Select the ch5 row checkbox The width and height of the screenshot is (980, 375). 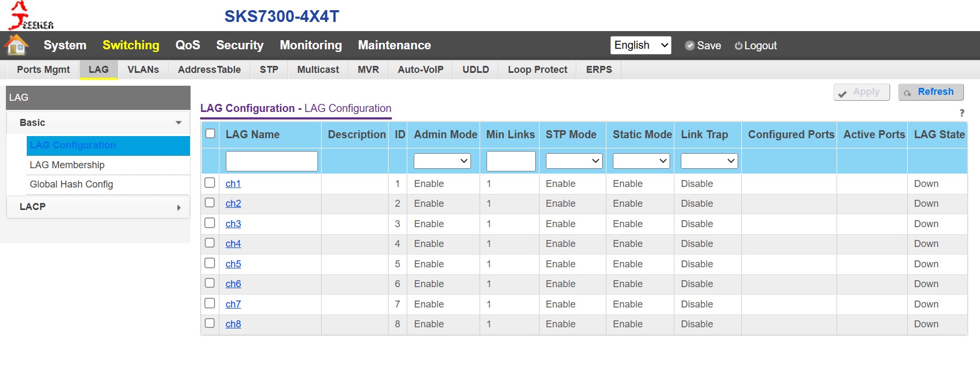click(210, 263)
